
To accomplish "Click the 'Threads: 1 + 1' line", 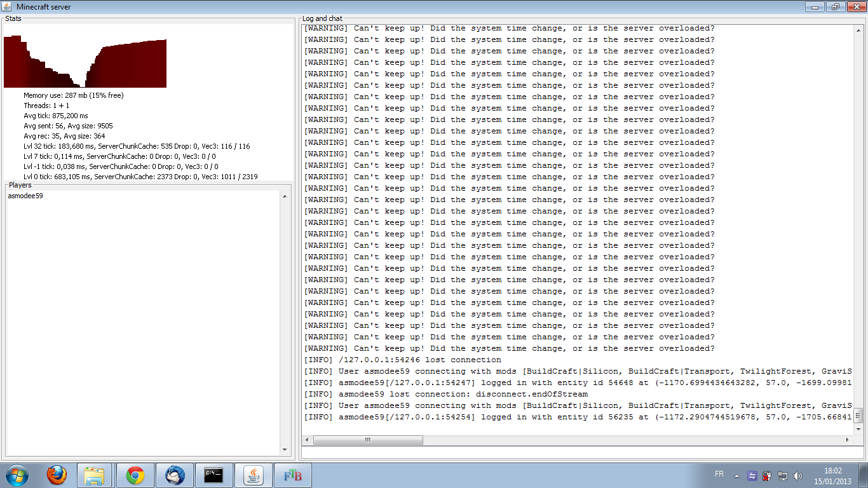I will click(46, 105).
